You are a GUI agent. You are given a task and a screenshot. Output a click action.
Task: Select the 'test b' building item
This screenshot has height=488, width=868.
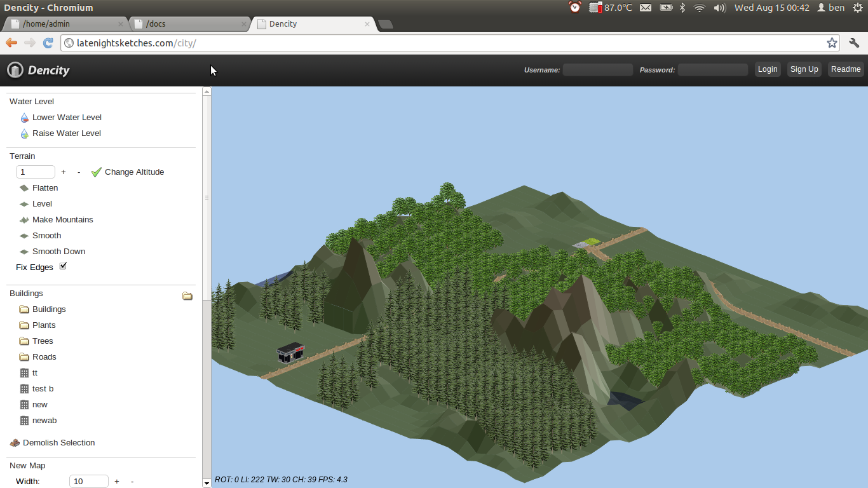43,389
